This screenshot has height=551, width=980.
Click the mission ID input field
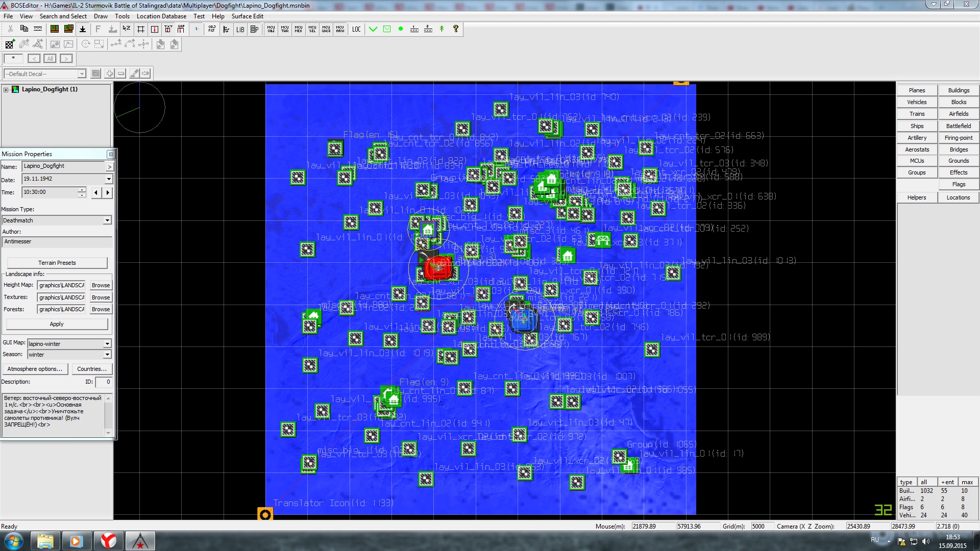[104, 382]
